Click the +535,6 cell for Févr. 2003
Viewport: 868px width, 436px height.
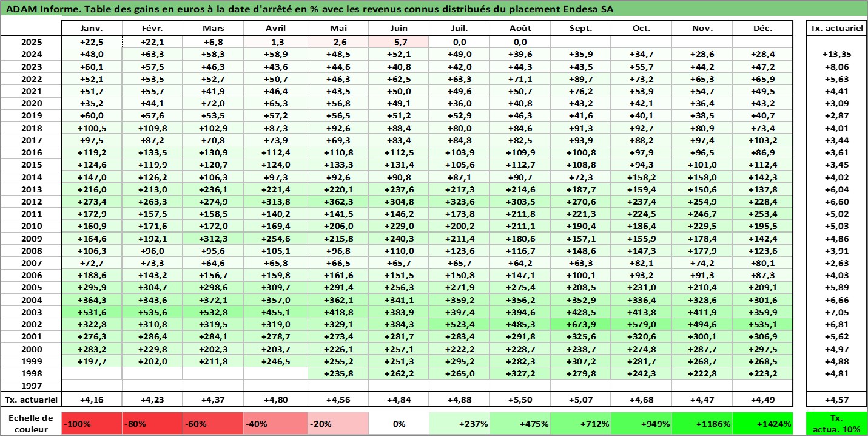152,312
